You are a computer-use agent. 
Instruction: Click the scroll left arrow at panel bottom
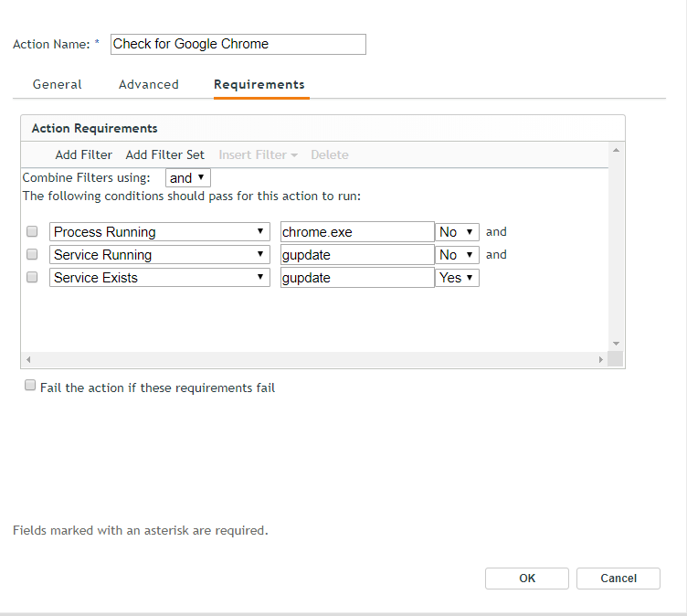pyautogui.click(x=28, y=359)
